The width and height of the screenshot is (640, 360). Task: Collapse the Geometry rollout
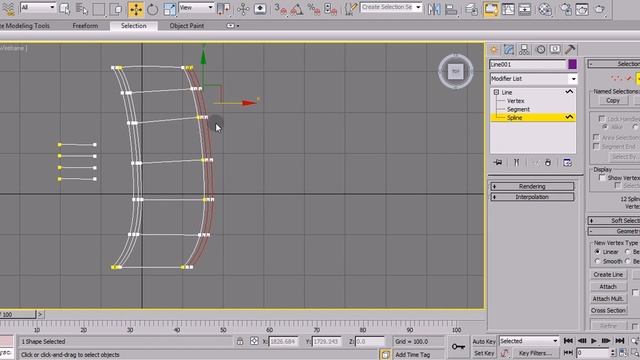(x=614, y=231)
